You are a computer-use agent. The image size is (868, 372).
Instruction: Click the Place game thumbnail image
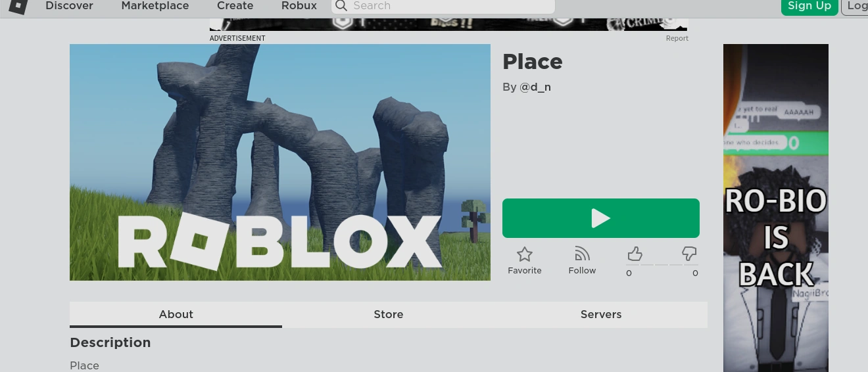pyautogui.click(x=280, y=162)
